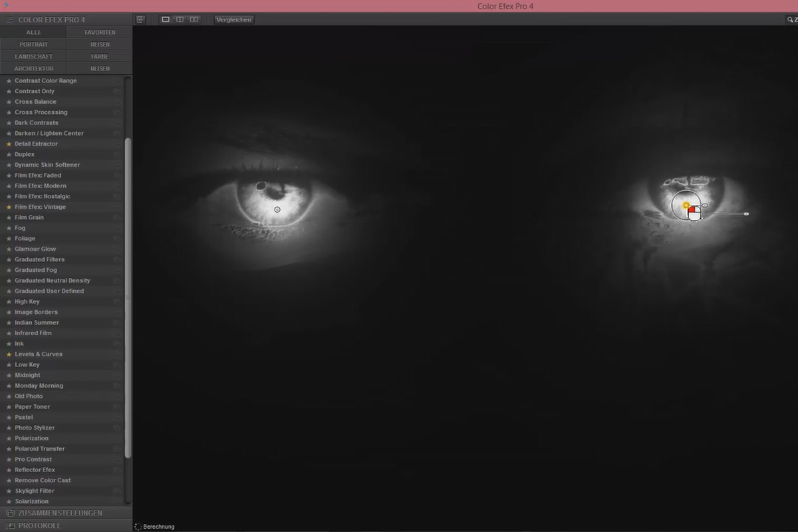The height and width of the screenshot is (532, 798).
Task: Open presets icon for Cross Processing
Action: click(x=117, y=112)
